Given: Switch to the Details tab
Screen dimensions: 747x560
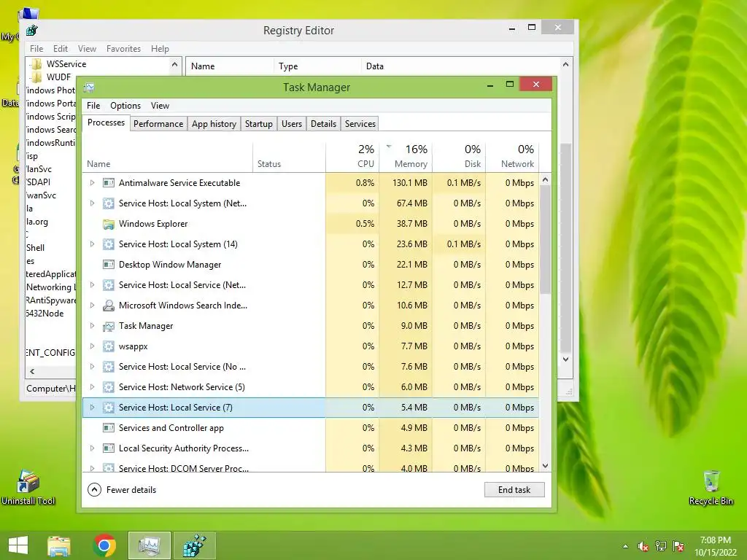Looking at the screenshot, I should pyautogui.click(x=323, y=124).
